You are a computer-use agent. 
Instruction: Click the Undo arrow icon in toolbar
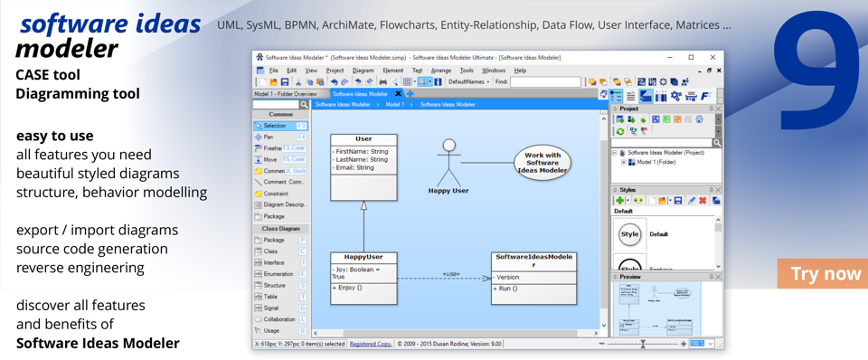click(335, 82)
